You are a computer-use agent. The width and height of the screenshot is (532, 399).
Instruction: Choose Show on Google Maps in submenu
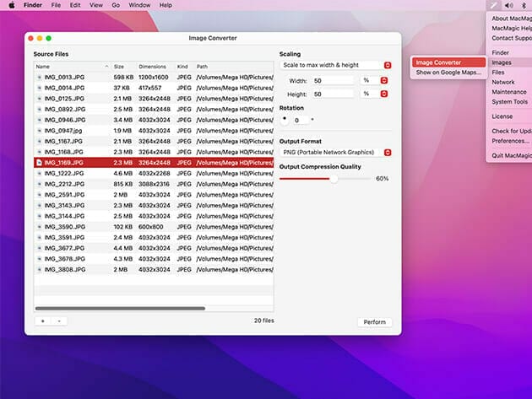coord(448,73)
